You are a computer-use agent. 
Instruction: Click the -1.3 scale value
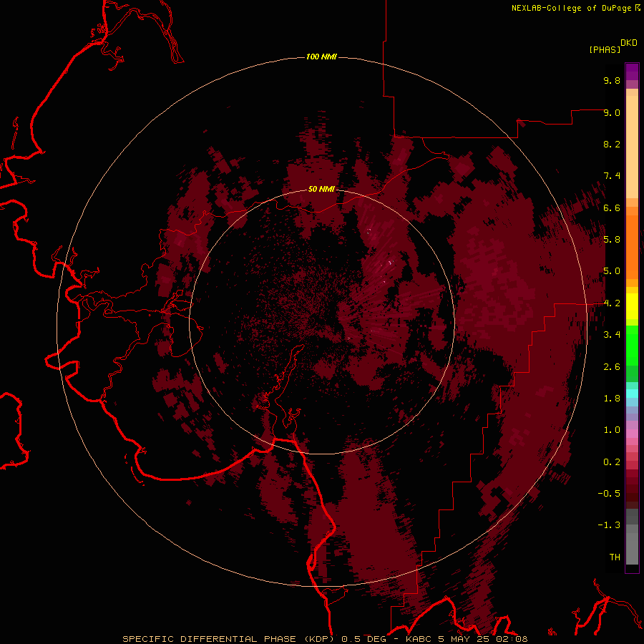pyautogui.click(x=609, y=525)
